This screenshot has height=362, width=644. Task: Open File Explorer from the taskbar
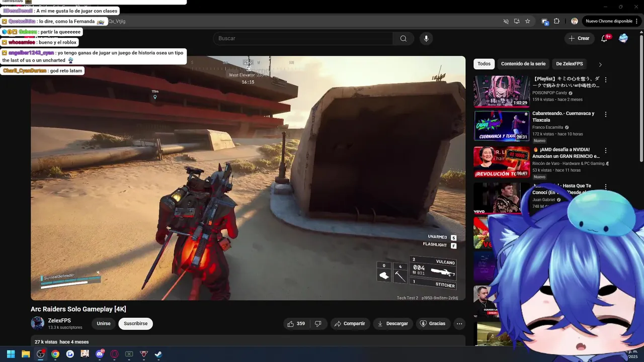tap(26, 354)
